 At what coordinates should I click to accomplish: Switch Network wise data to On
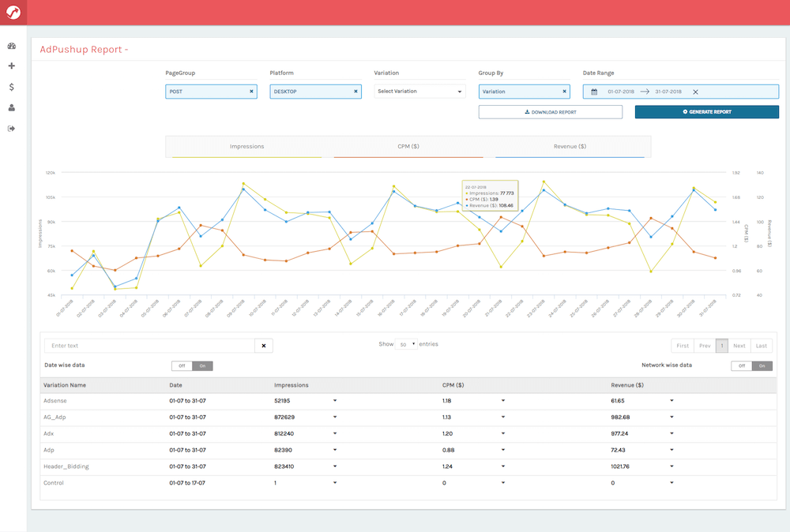click(x=762, y=366)
